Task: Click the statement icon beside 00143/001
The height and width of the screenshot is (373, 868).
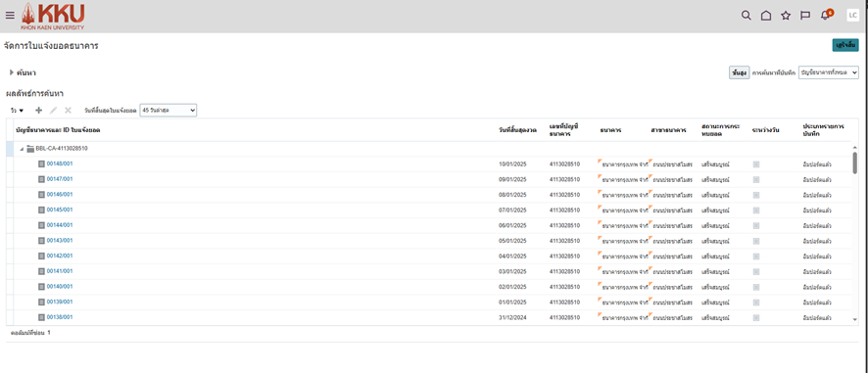Action: point(41,241)
